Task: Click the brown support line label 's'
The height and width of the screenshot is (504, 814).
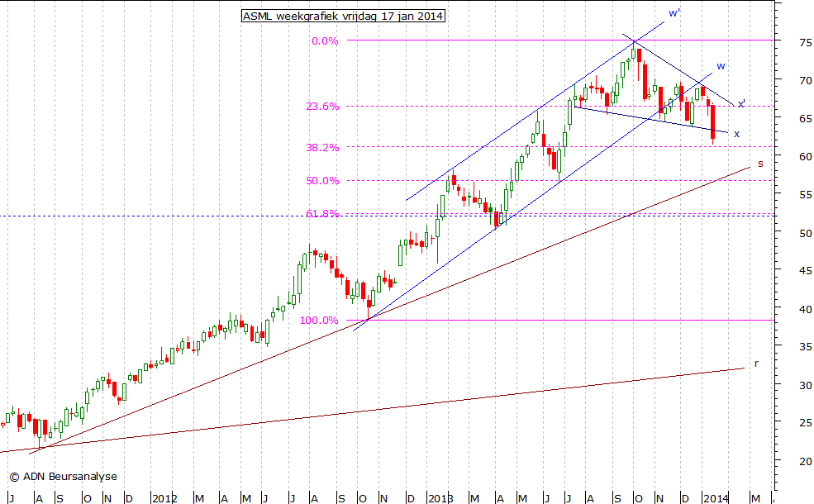Action: (x=760, y=164)
